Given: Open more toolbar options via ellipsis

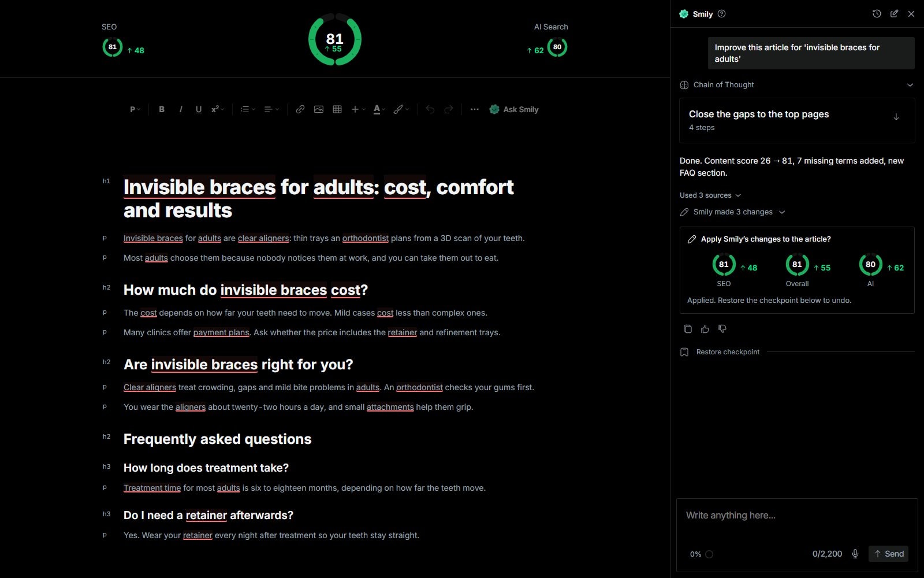Looking at the screenshot, I should [x=475, y=109].
